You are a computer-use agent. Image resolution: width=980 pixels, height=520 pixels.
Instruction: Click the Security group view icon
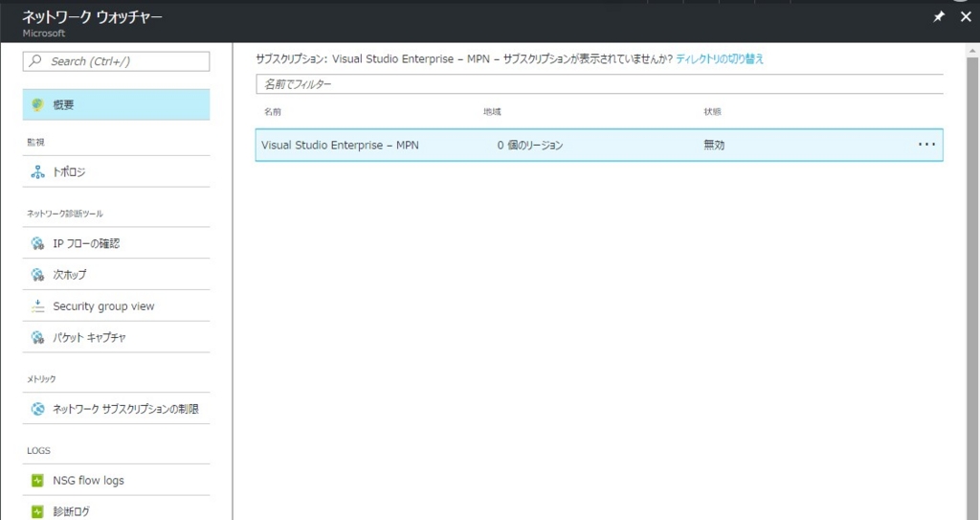tap(37, 306)
